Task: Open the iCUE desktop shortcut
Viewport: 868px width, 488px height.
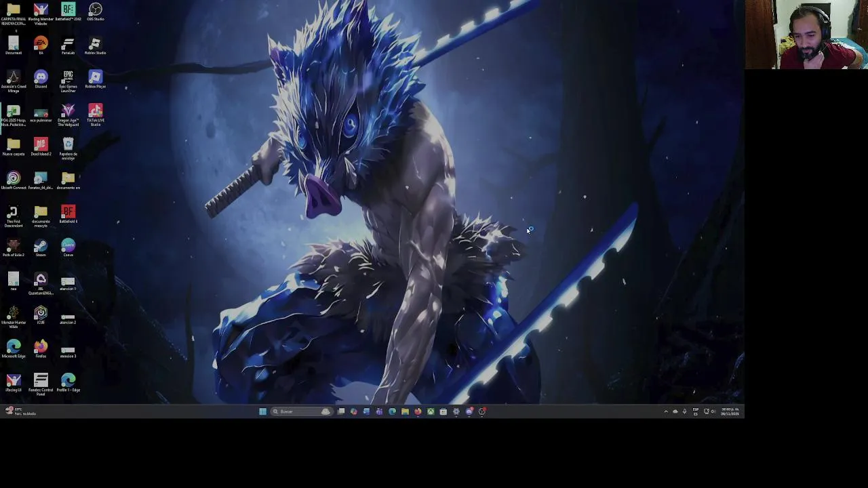Action: [x=41, y=316]
